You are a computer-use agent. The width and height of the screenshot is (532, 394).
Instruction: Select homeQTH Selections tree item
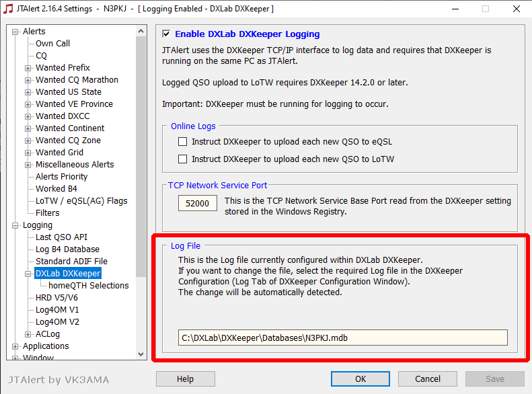click(x=89, y=286)
